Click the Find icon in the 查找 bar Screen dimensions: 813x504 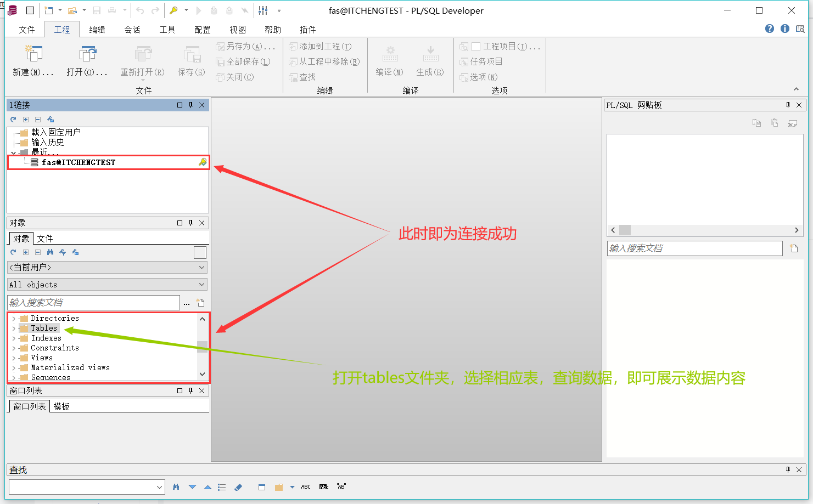coord(175,486)
